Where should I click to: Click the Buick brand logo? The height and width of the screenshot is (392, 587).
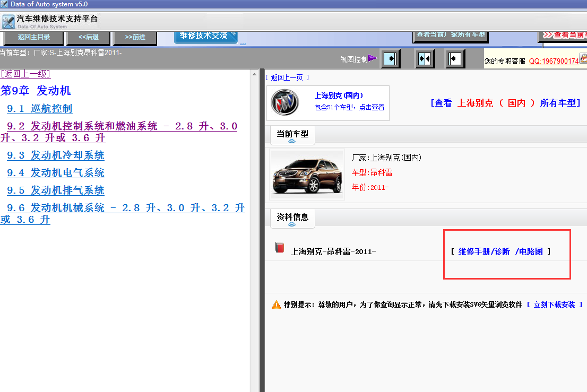click(284, 102)
